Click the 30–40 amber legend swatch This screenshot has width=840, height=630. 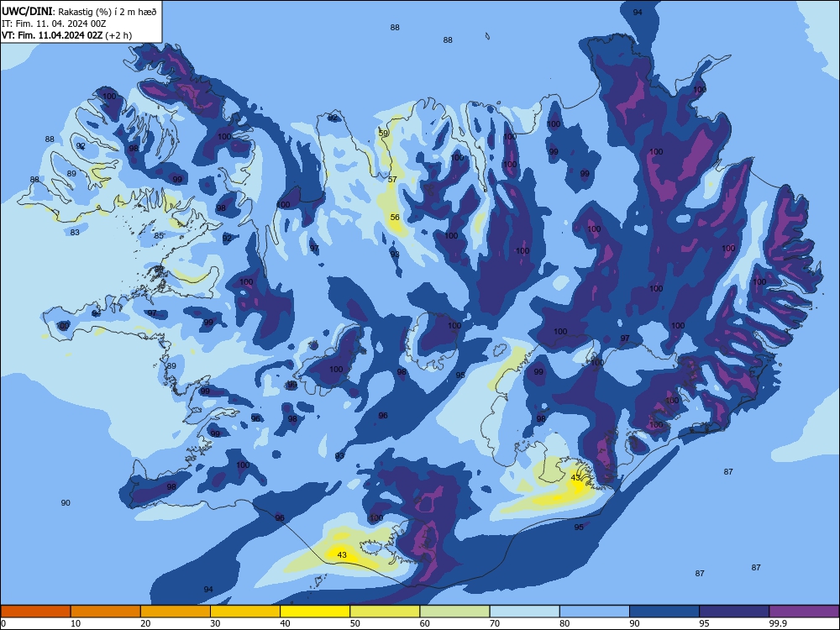pos(245,612)
